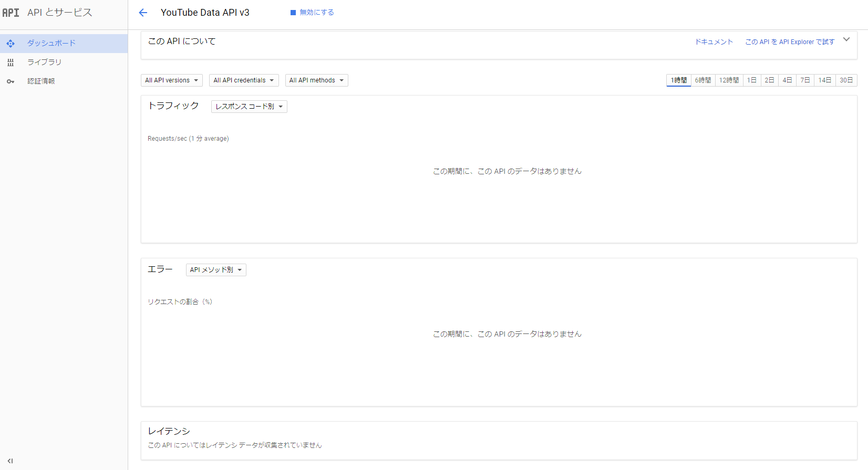Select the 30日 time range tab

pyautogui.click(x=846, y=80)
